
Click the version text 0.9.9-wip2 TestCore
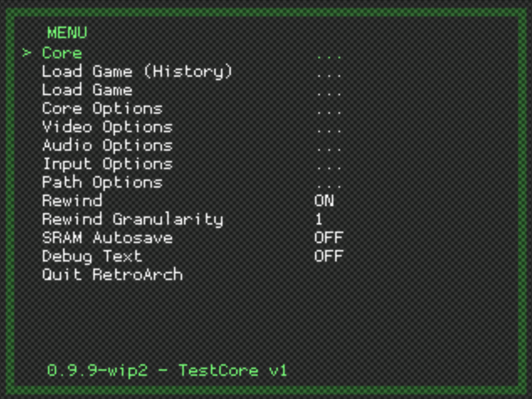point(167,371)
